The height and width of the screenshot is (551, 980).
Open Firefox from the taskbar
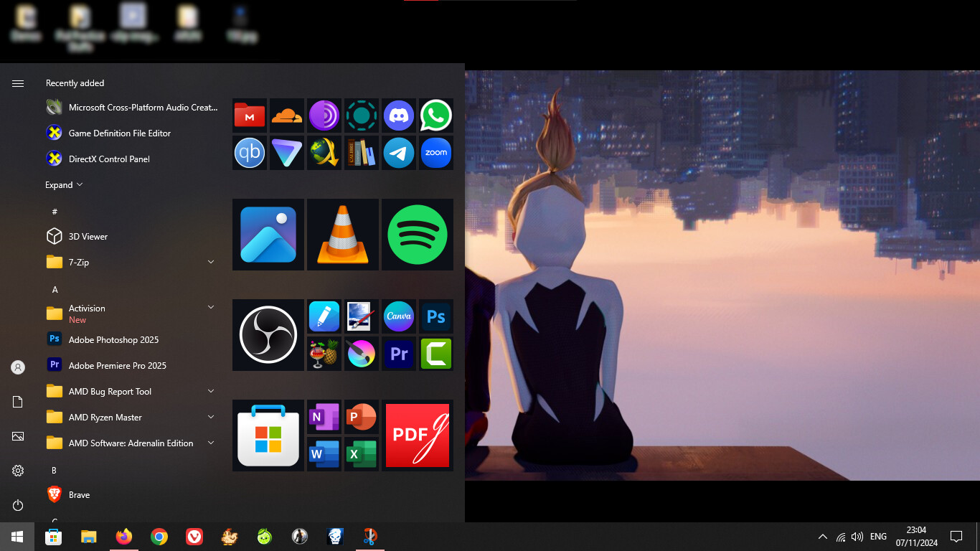[124, 537]
